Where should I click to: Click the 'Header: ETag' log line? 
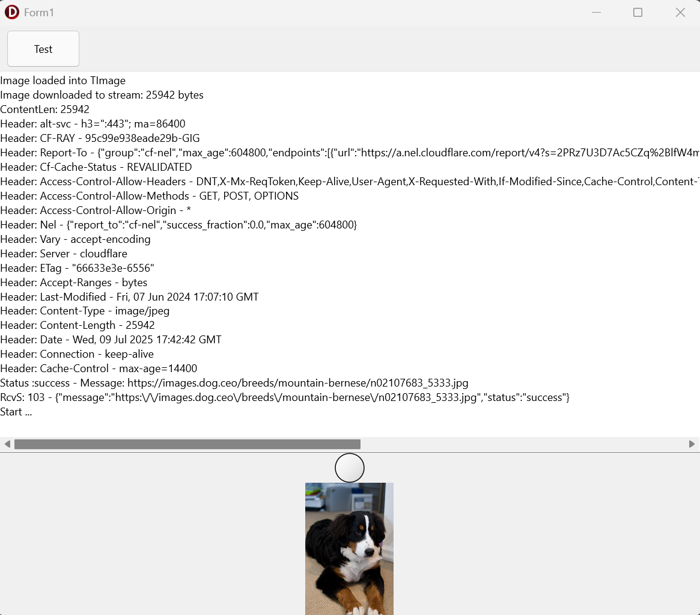coord(78,268)
